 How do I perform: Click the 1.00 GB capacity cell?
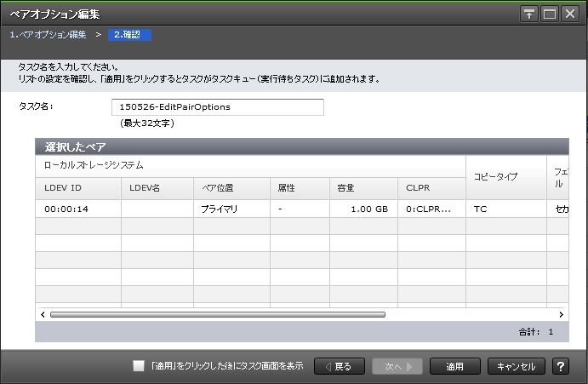click(x=363, y=209)
